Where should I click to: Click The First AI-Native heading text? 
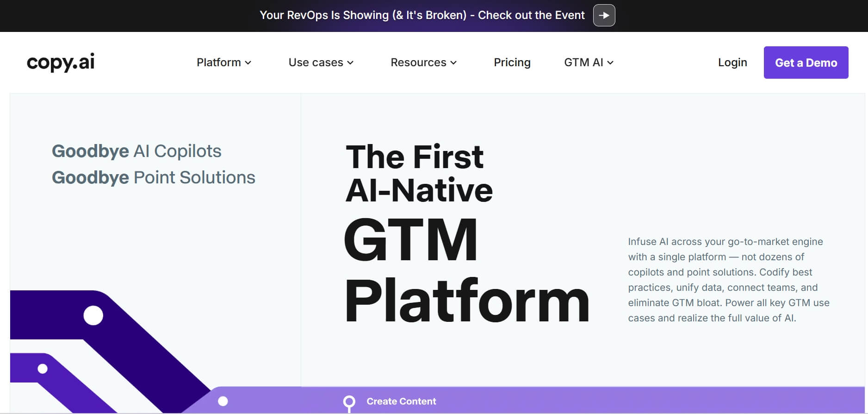[x=419, y=173]
